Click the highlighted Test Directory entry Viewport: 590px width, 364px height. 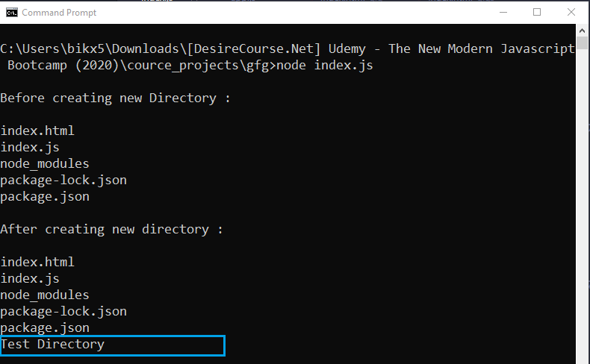pyautogui.click(x=53, y=345)
